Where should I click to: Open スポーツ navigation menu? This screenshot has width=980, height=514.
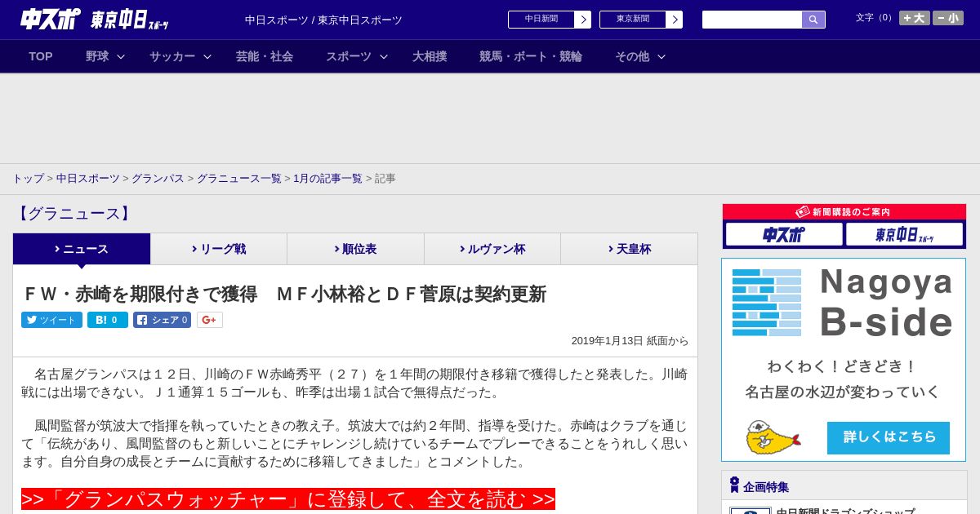pyautogui.click(x=349, y=56)
